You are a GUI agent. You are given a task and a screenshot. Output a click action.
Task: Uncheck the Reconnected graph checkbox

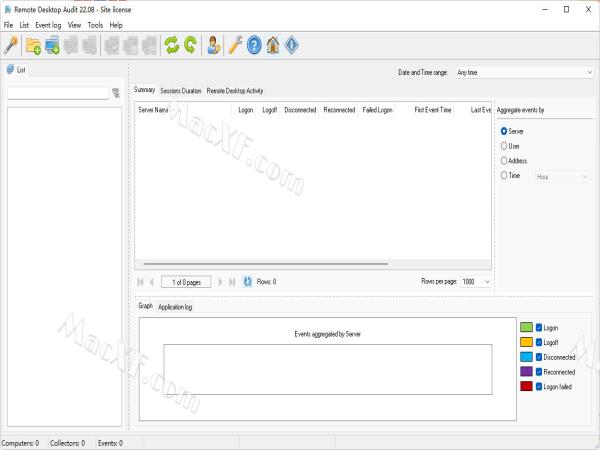pos(539,372)
